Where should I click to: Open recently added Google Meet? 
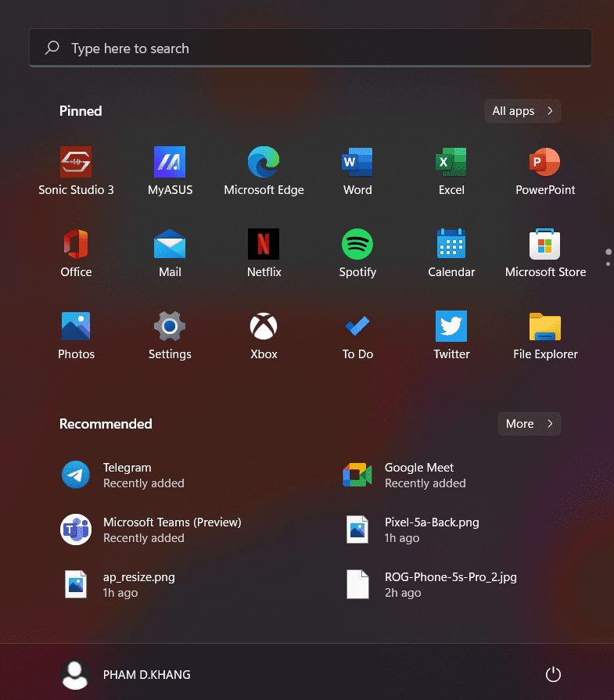coord(404,475)
